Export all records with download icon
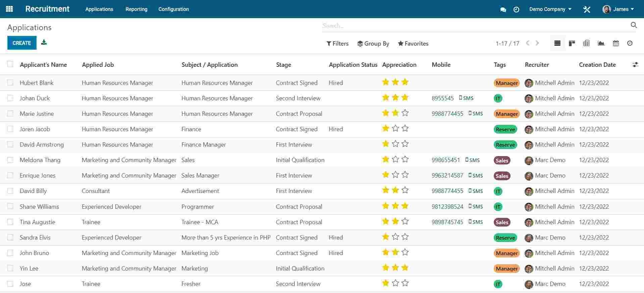The image size is (644, 293). pos(44,42)
